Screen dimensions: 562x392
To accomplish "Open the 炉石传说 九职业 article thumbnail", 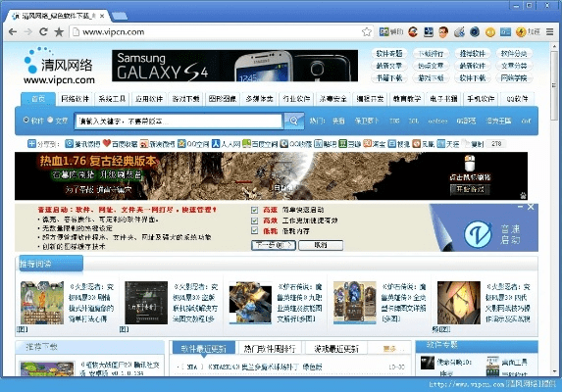I will point(250,303).
